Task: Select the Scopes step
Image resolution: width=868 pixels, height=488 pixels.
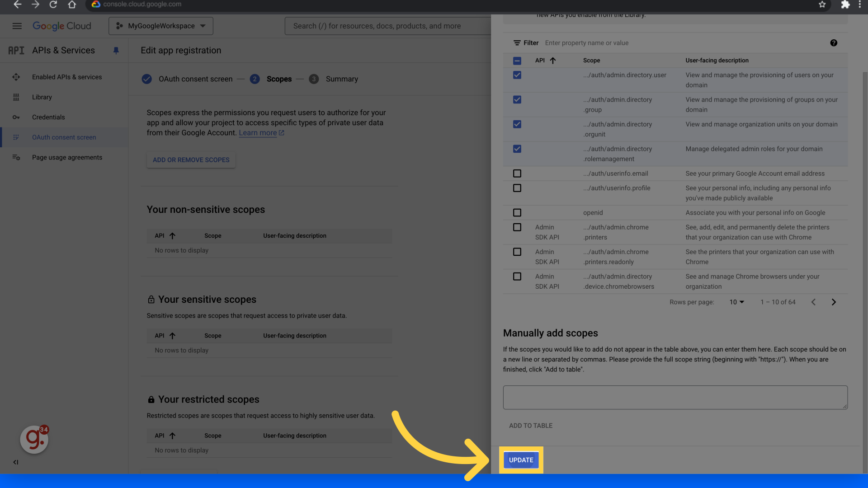Action: click(x=271, y=79)
